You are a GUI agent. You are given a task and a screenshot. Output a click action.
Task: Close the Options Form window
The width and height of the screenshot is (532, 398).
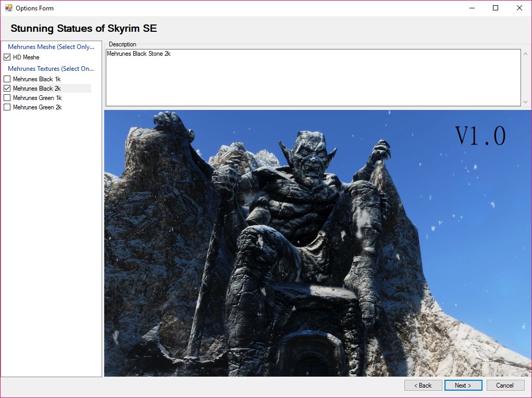tap(519, 8)
